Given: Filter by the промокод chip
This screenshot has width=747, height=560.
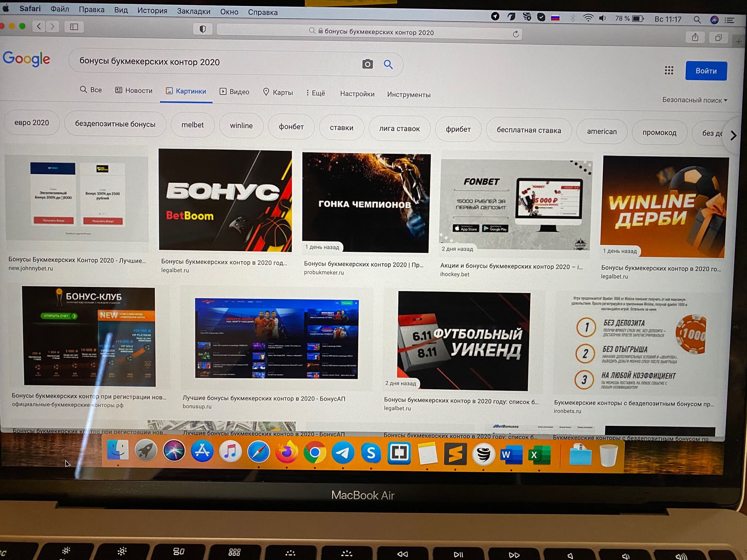Looking at the screenshot, I should (x=659, y=132).
